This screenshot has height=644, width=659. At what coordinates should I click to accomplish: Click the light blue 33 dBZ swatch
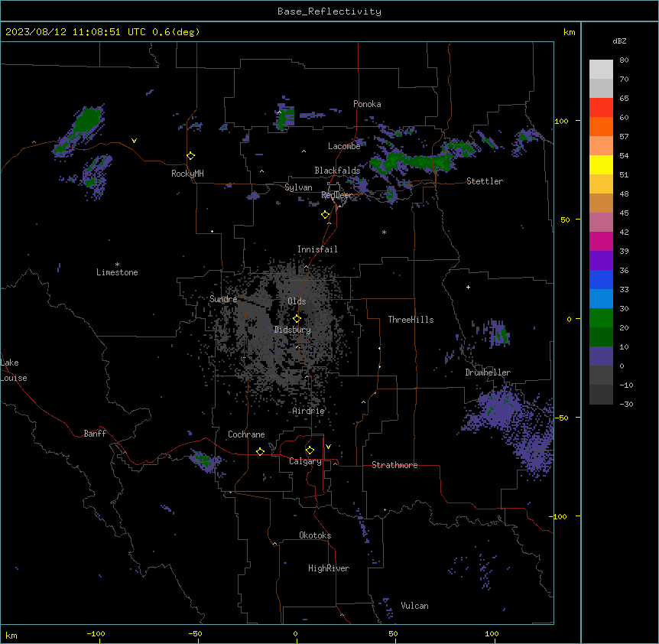coord(601,298)
